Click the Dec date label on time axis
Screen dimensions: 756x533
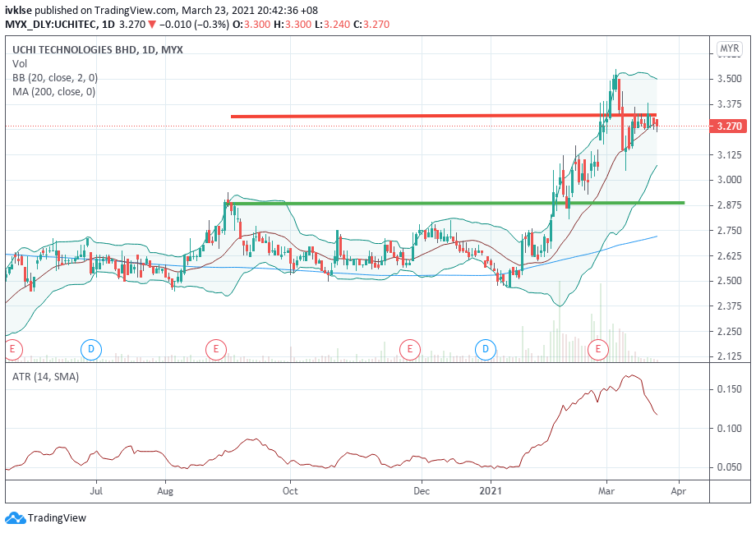click(422, 491)
